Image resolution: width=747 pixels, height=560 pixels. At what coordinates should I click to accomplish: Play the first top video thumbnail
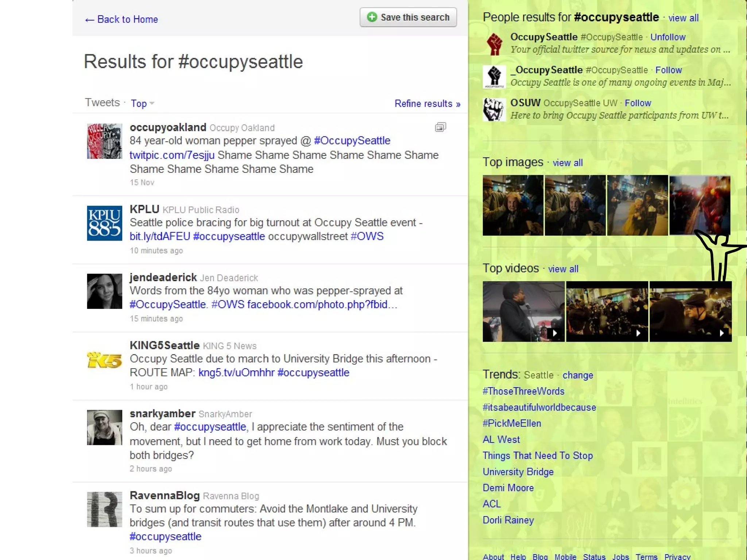click(523, 311)
